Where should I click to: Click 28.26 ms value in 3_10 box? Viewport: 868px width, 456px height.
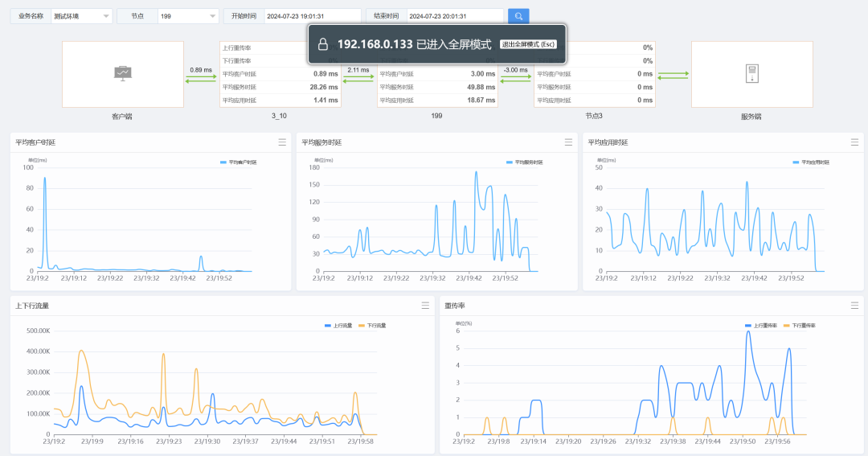pyautogui.click(x=324, y=87)
